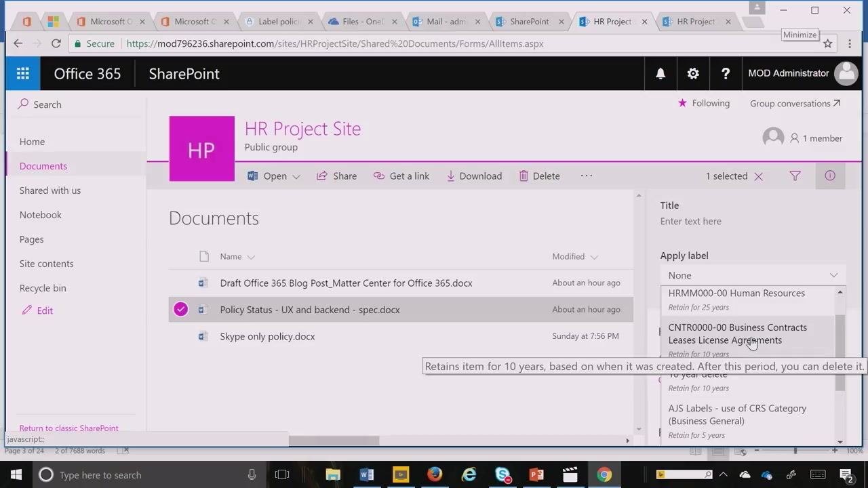Click Get a link button

401,176
